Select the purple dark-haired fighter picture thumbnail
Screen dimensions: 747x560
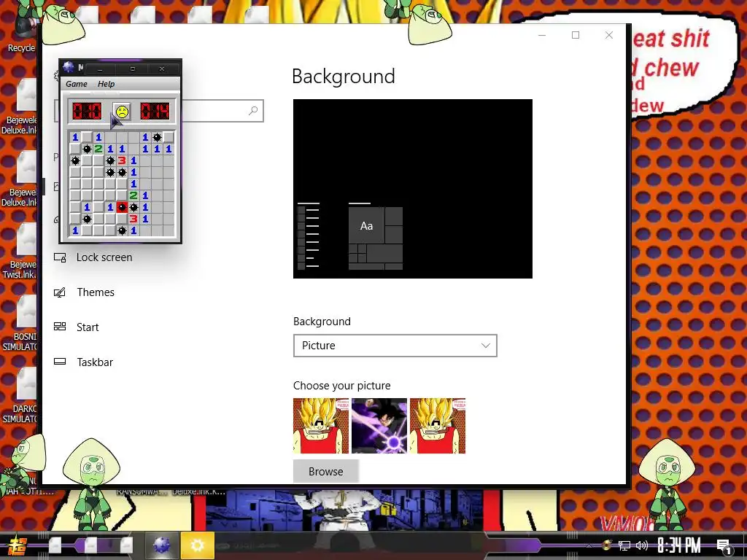pyautogui.click(x=379, y=426)
